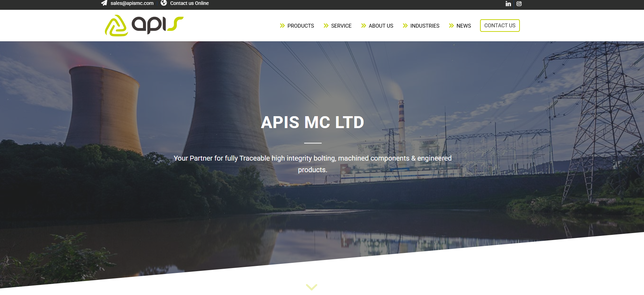Click double-chevron icon beside ABOUT US
Viewport: 644px width, 295px height.
(x=364, y=26)
